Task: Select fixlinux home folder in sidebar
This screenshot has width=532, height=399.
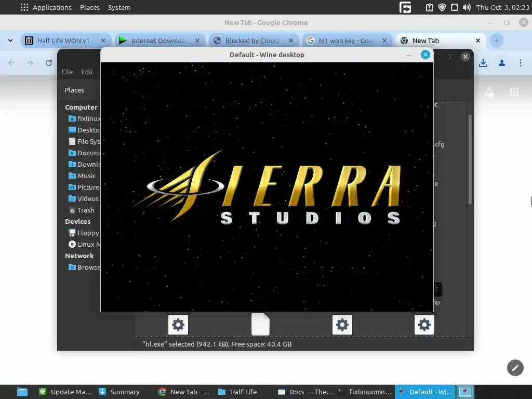Action: (84, 118)
